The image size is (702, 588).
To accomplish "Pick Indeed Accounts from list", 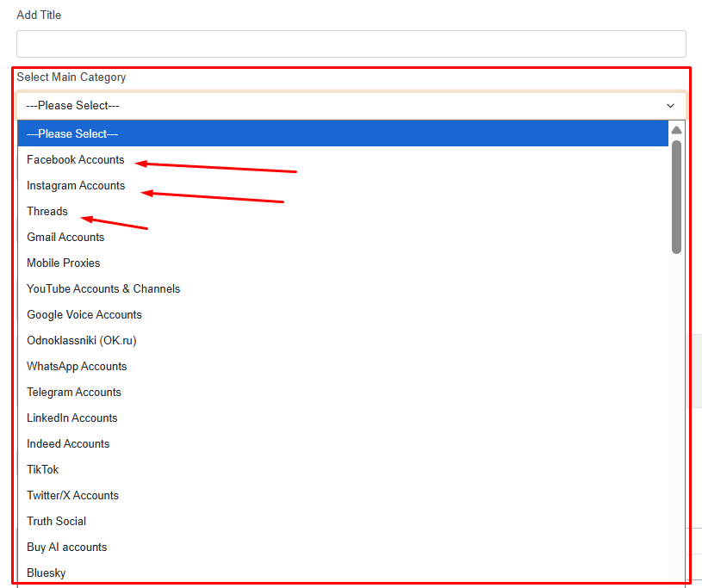I will (343, 443).
